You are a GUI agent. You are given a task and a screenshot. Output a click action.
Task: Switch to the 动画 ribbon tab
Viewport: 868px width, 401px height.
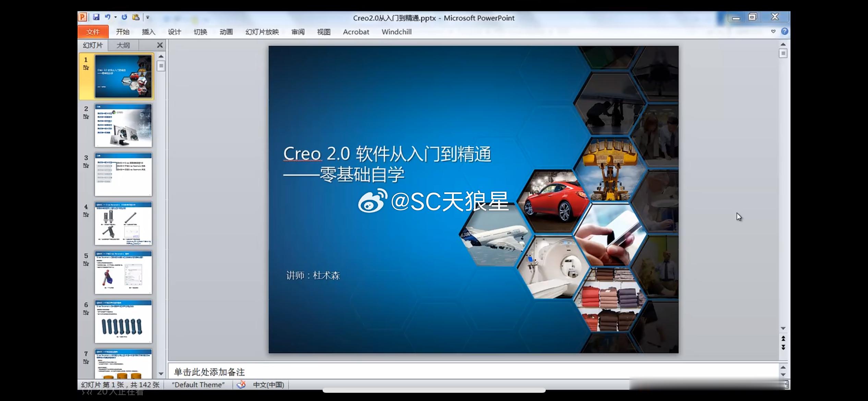[226, 32]
